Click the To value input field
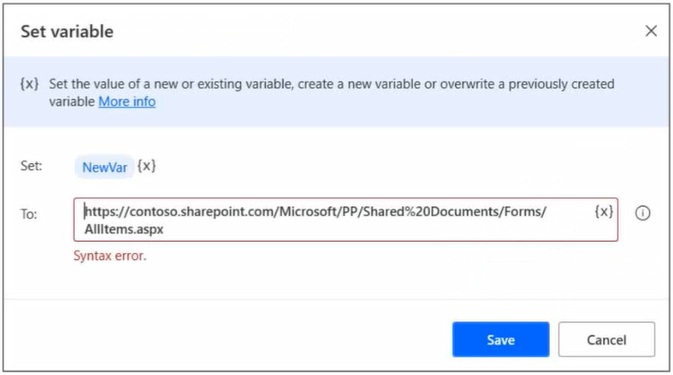Image resolution: width=673 pixels, height=375 pixels. [346, 220]
